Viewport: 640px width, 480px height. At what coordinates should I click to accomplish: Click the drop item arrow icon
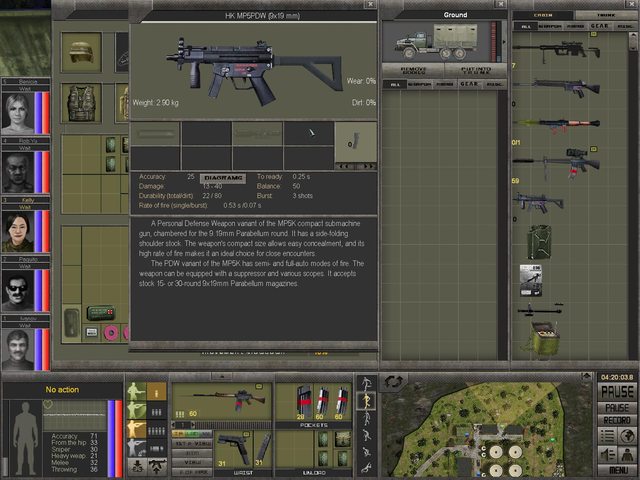click(x=137, y=467)
